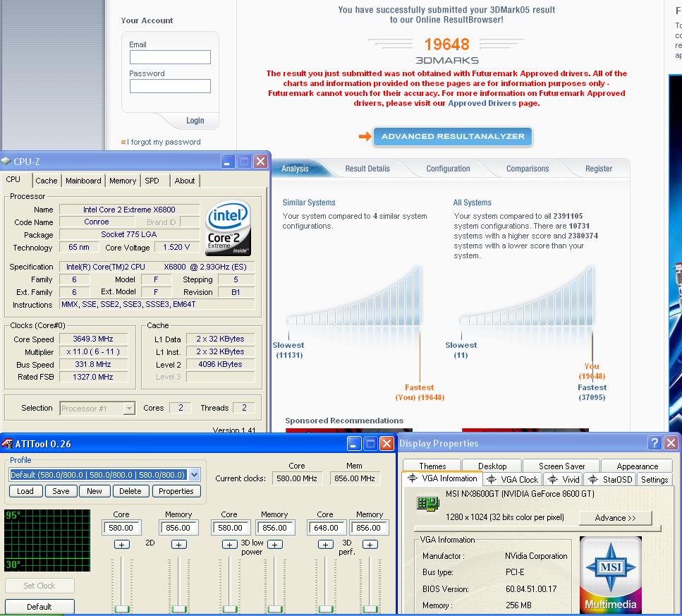Click the green graphics card icon
The image size is (682, 616).
(x=428, y=503)
